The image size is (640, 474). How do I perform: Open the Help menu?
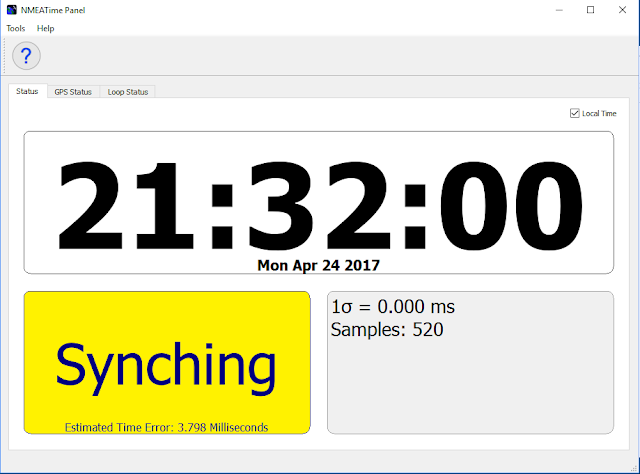(45, 28)
